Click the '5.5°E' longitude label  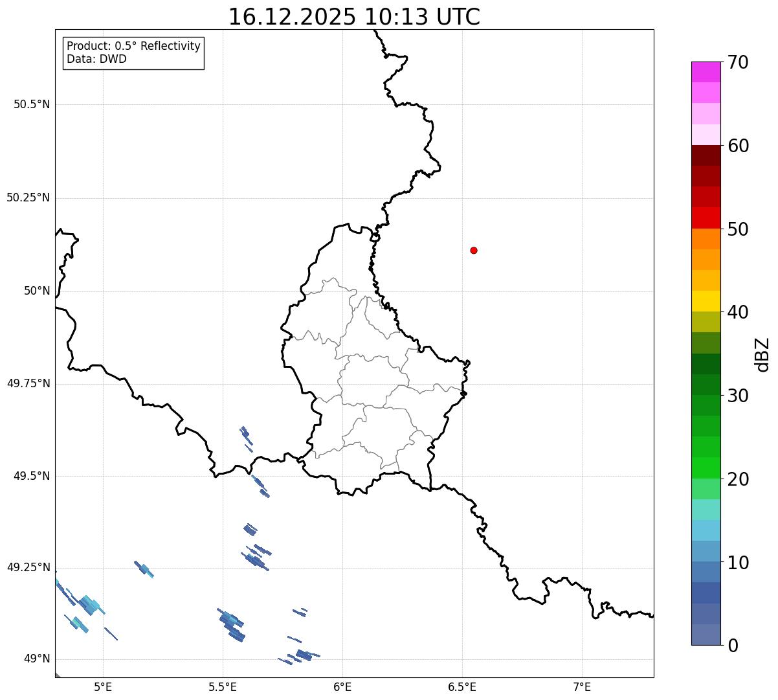(223, 687)
